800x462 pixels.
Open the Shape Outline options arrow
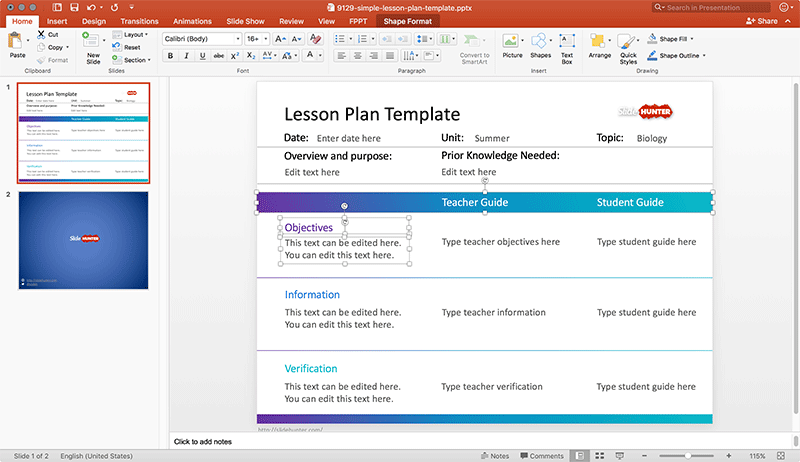pyautogui.click(x=704, y=56)
